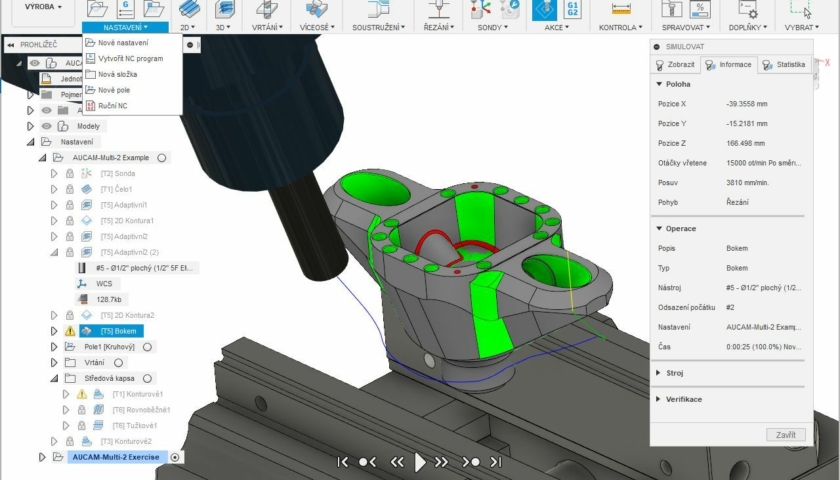Collapse the Poloha section in Simulovat panel
Screen dimensions: 840x480
click(x=657, y=84)
